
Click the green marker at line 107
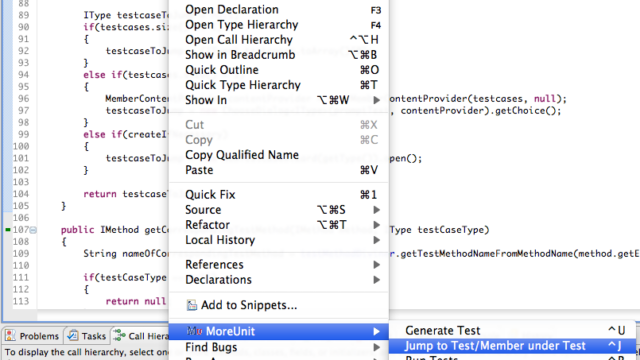click(x=8, y=230)
